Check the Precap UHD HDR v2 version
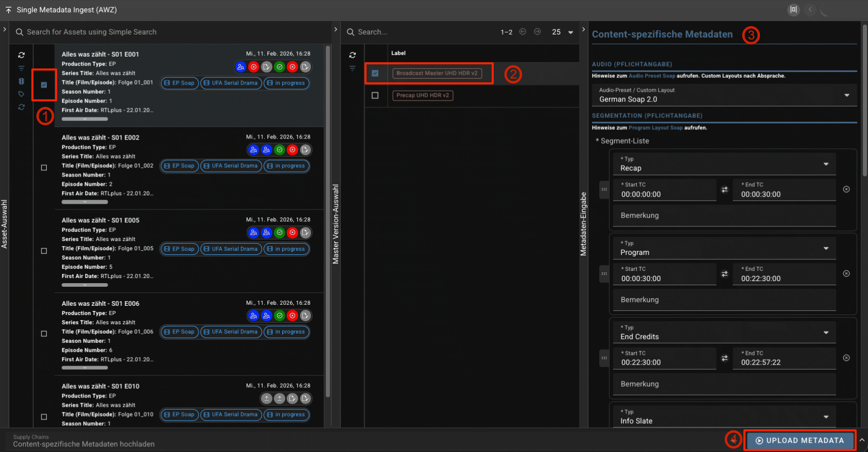 375,95
